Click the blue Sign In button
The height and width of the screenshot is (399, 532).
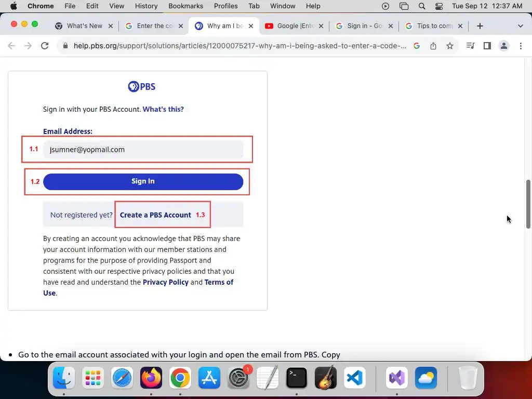coord(143,181)
